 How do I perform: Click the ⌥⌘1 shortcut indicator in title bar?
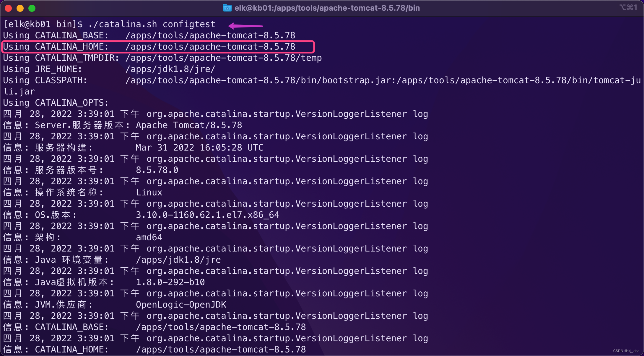(x=628, y=7)
